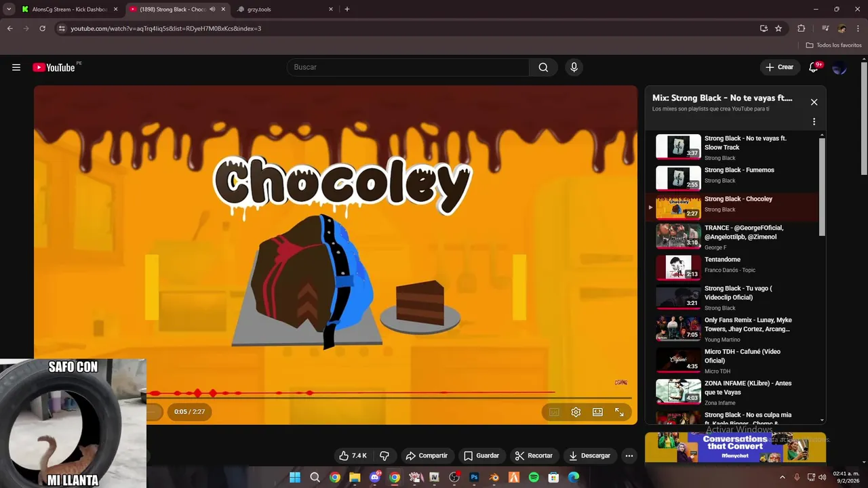Click the Conversations that Convert ad banner
This screenshot has width=868, height=488.
pyautogui.click(x=735, y=448)
